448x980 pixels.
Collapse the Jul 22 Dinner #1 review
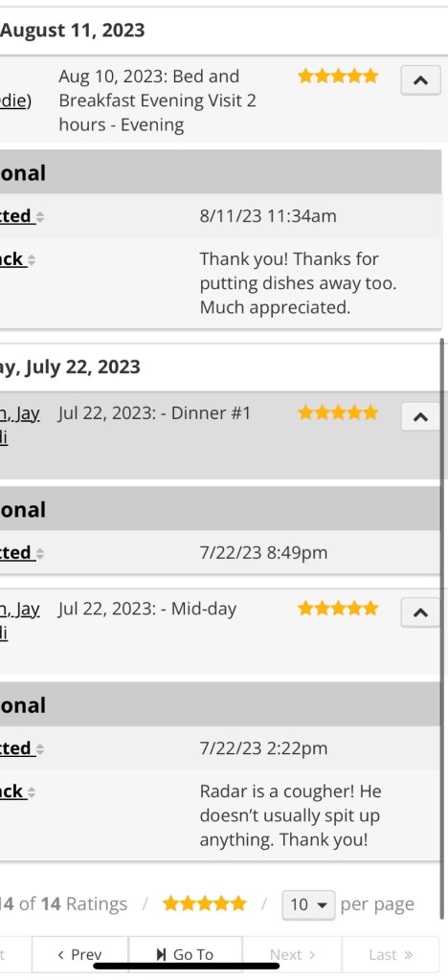[x=420, y=417]
